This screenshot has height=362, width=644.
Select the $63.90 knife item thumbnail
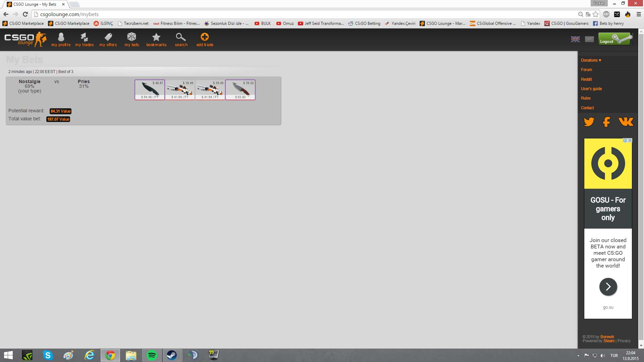point(240,90)
